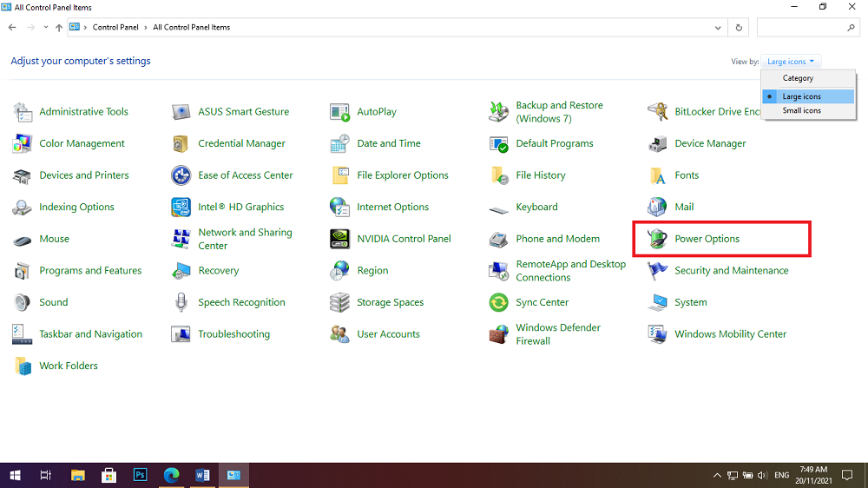The width and height of the screenshot is (868, 488).
Task: Show hidden system tray icons
Action: (x=717, y=475)
